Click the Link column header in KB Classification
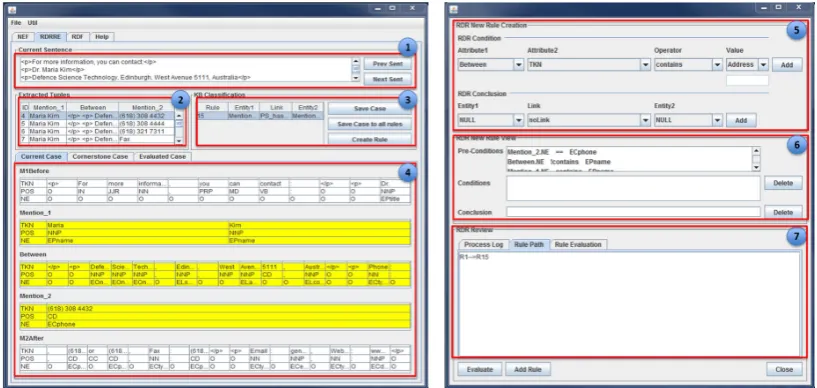817x388 pixels. (x=276, y=107)
